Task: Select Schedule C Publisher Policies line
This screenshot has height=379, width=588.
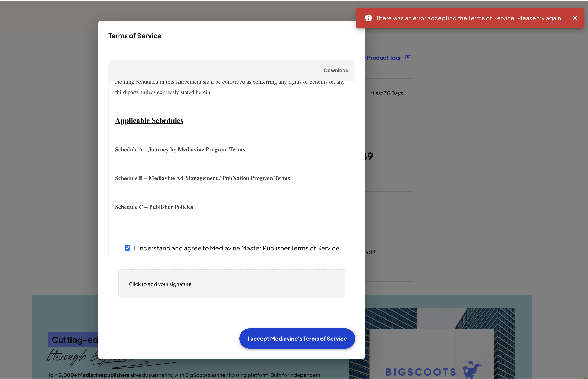Action: coord(154,207)
